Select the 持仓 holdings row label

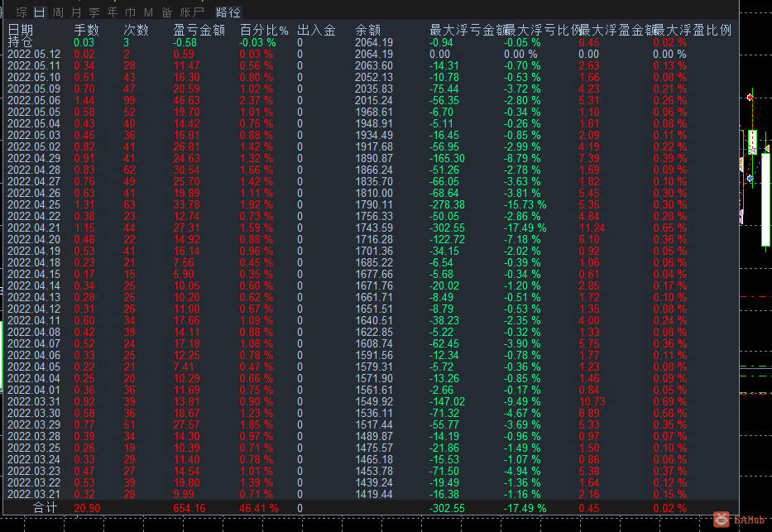(x=20, y=42)
